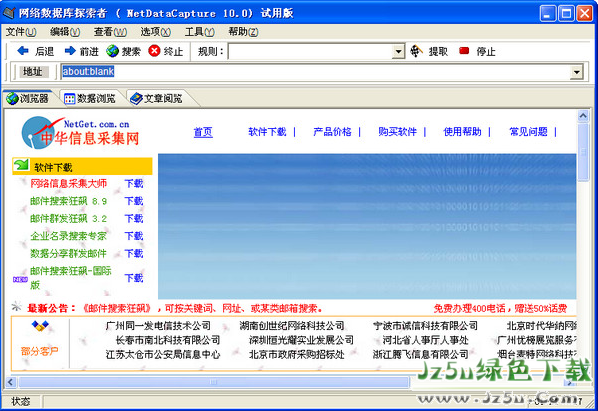Open the 首页 home link
Screen dimensions: 598x411
[x=203, y=132]
